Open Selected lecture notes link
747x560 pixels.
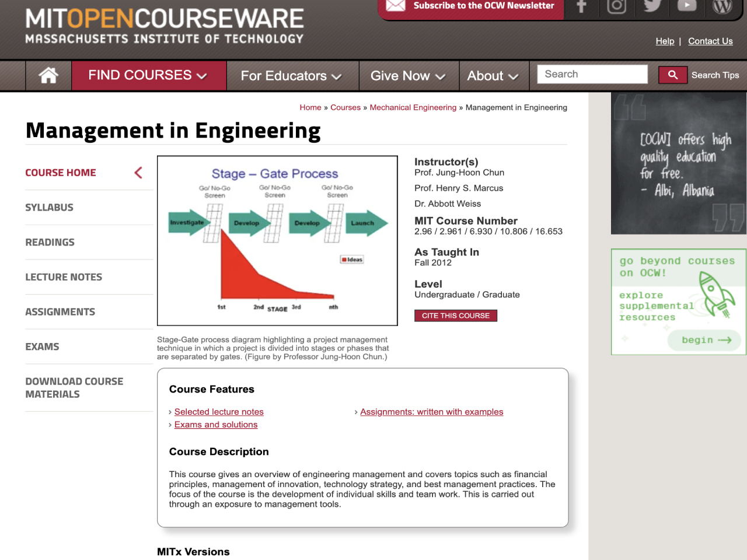[x=219, y=412]
